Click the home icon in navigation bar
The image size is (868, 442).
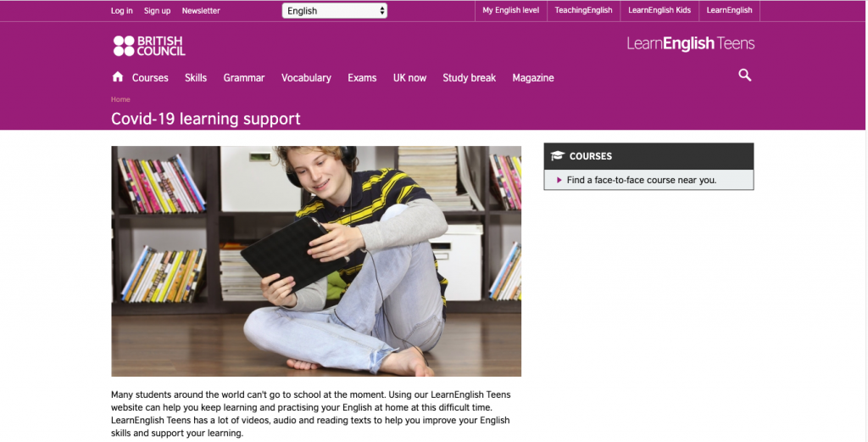(117, 77)
